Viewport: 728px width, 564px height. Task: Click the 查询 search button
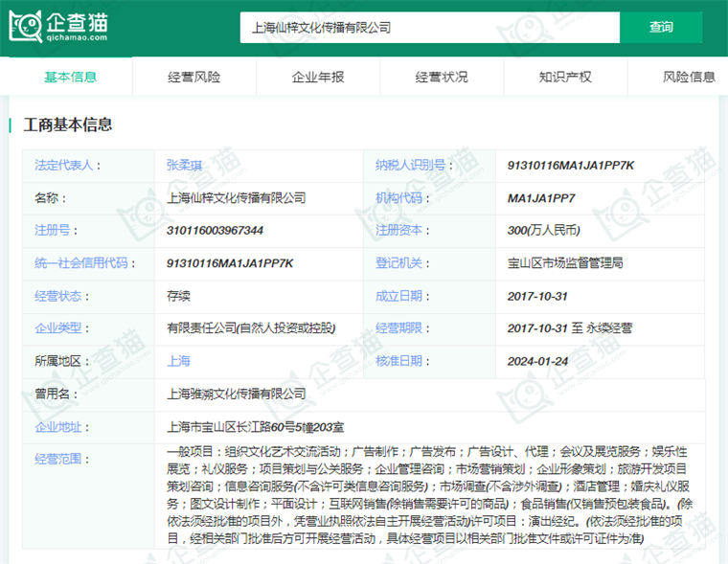pos(661,28)
